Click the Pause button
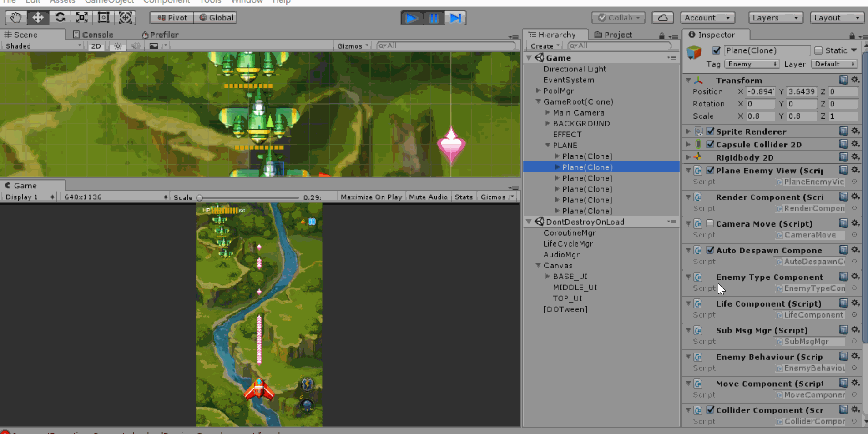868x434 pixels. (434, 18)
